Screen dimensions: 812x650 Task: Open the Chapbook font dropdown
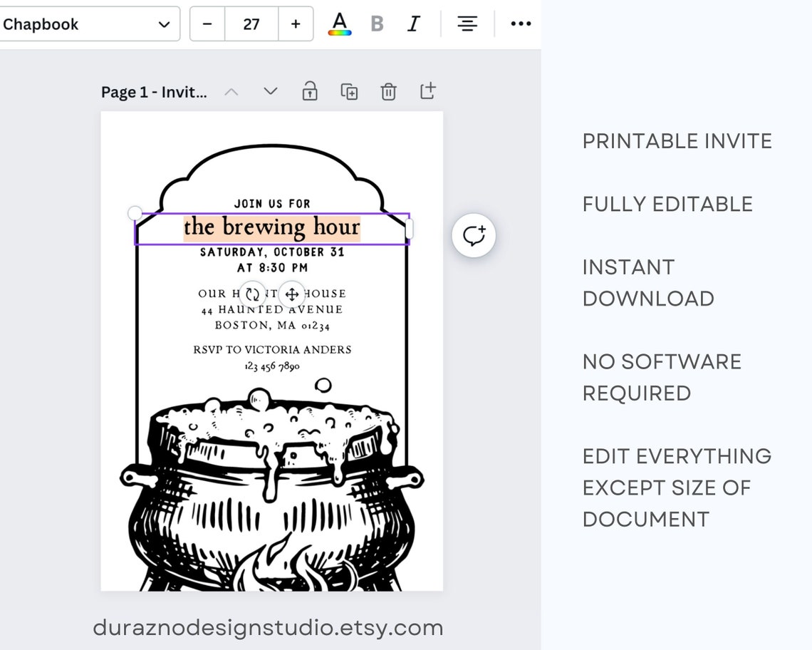[90, 24]
